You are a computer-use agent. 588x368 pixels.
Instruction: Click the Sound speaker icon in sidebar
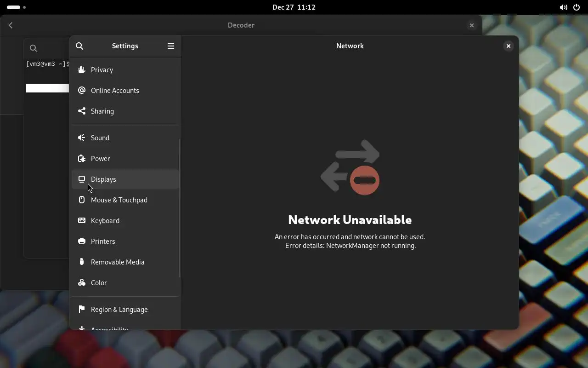pos(82,138)
